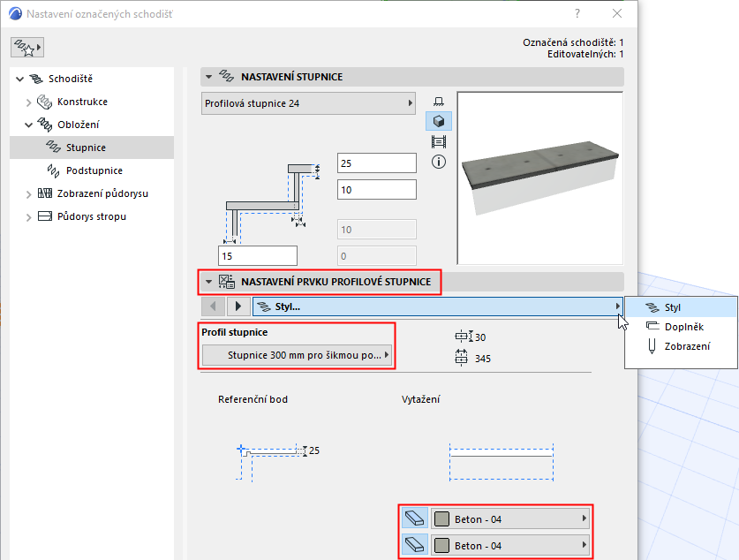Select Zobrazení půdorysu in the tree
This screenshot has height=560, width=739.
pyautogui.click(x=102, y=193)
